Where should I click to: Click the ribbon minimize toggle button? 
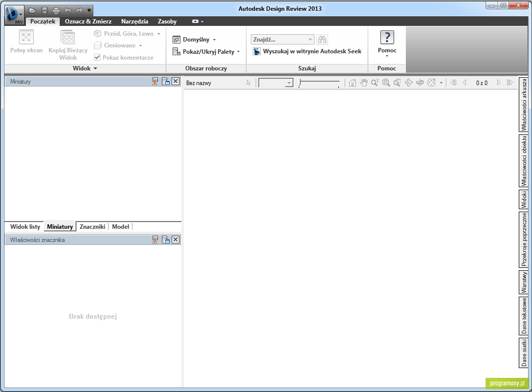click(196, 22)
